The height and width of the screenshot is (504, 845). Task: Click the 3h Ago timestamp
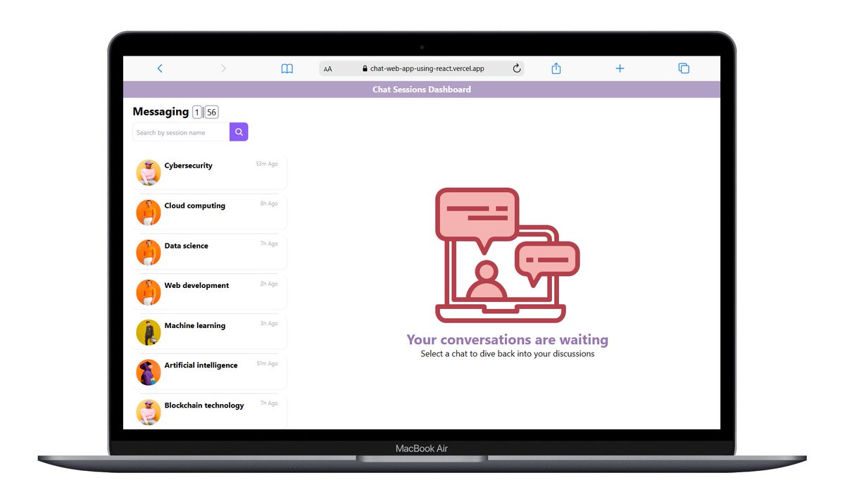click(x=269, y=324)
